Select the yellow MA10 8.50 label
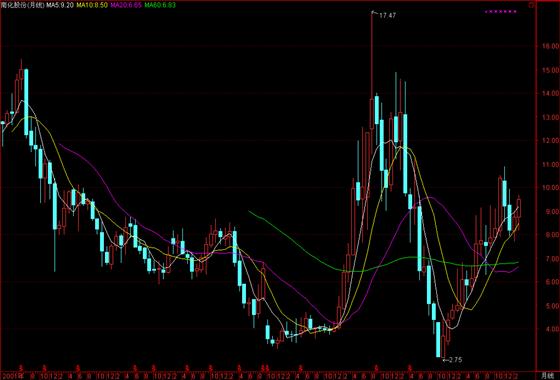This screenshot has width=560, height=380. pyautogui.click(x=92, y=5)
